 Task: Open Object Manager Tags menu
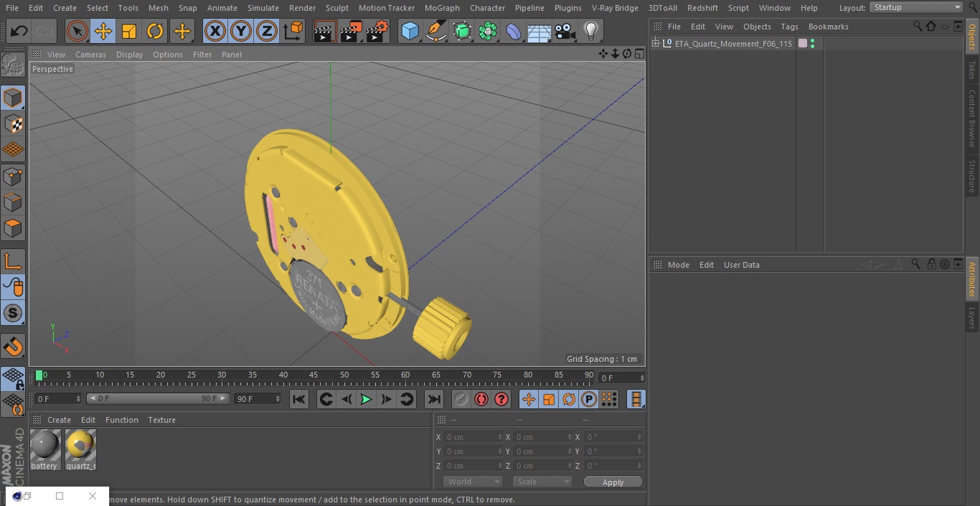[789, 27]
